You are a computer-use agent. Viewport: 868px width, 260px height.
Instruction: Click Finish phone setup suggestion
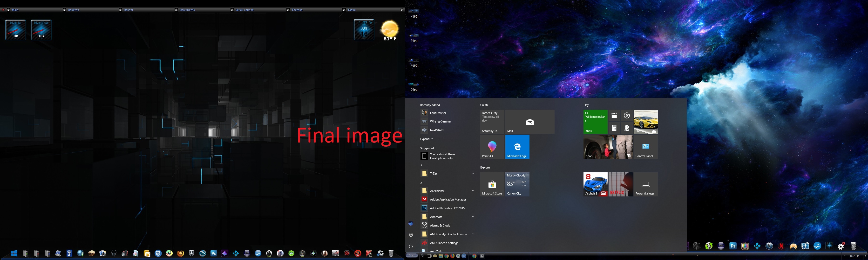tap(442, 156)
